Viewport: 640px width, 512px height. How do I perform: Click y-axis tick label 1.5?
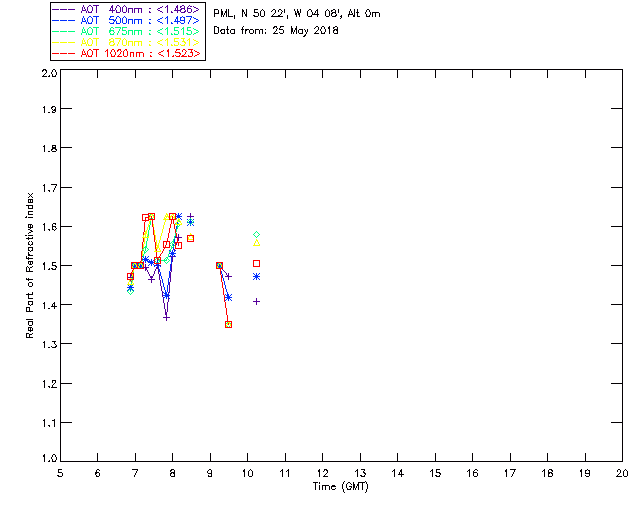(x=49, y=266)
